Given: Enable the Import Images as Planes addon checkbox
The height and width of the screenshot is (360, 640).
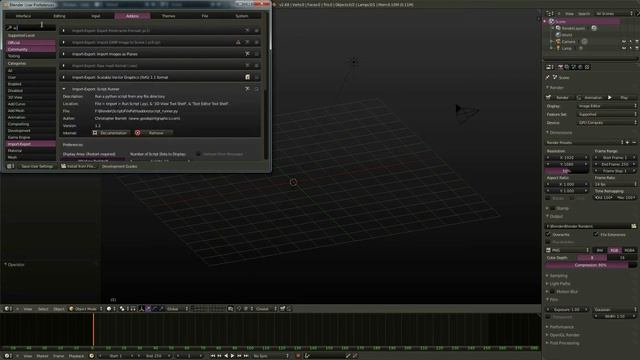Looking at the screenshot, I should pos(257,54).
